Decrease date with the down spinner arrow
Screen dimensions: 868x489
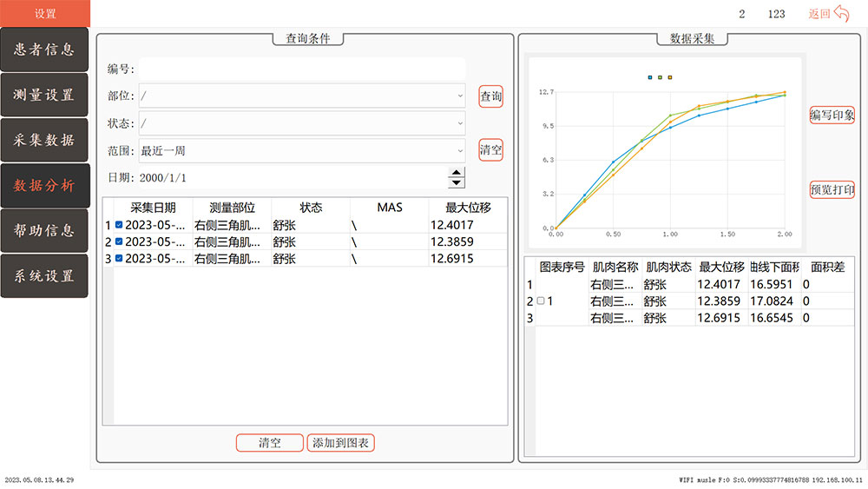point(457,182)
